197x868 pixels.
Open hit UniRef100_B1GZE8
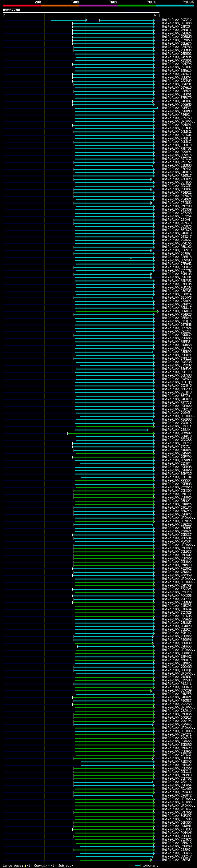point(177,524)
